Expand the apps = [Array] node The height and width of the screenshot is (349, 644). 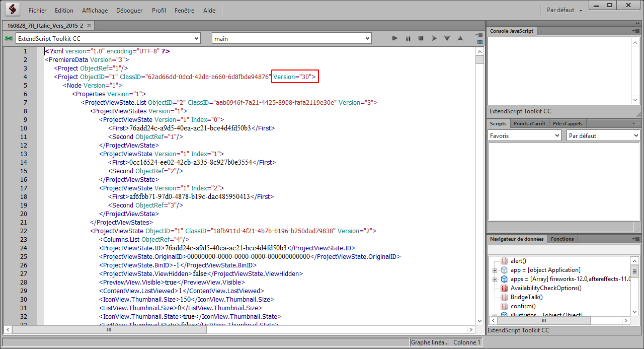[495, 279]
